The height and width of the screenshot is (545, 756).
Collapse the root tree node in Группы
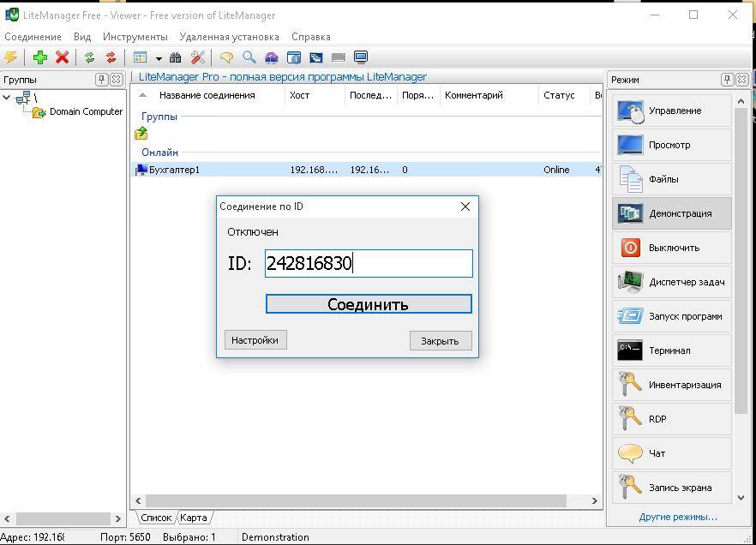[x=7, y=98]
